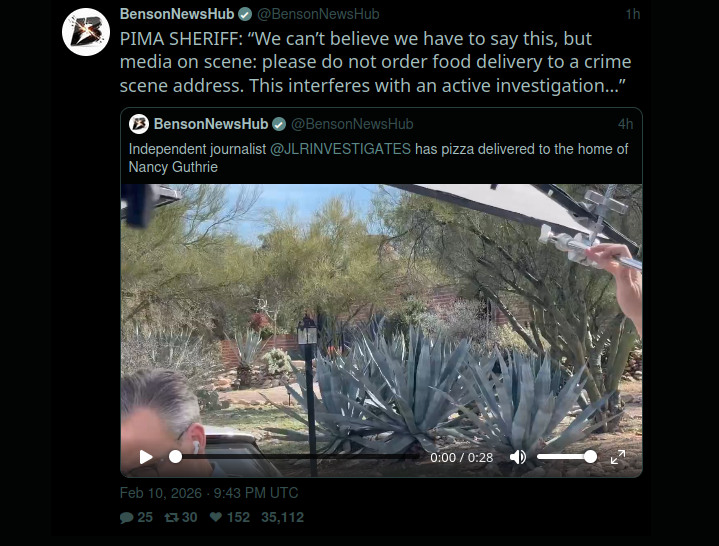Open the @JLRINVESTIGATES mention link
The height and width of the screenshot is (546, 719).
pos(340,149)
